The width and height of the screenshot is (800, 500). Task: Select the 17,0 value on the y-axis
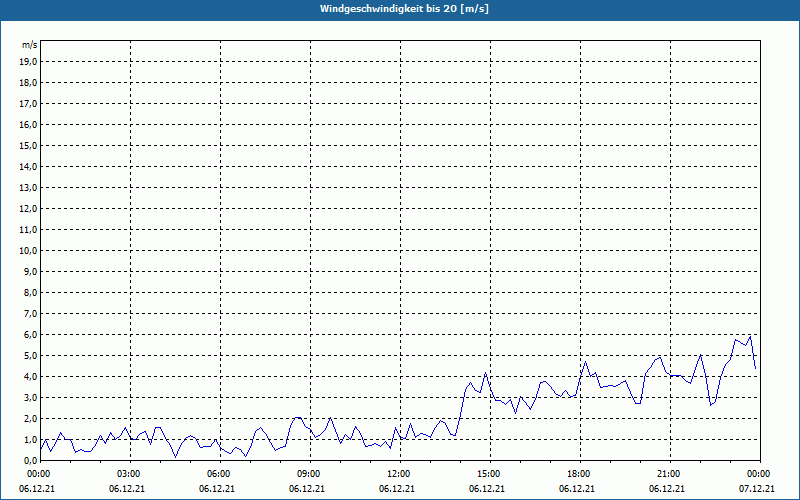(x=29, y=103)
